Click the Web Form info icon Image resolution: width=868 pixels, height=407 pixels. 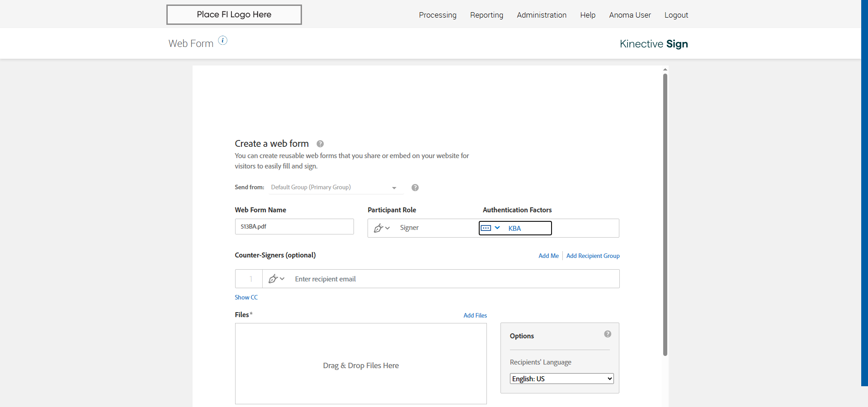coord(223,41)
